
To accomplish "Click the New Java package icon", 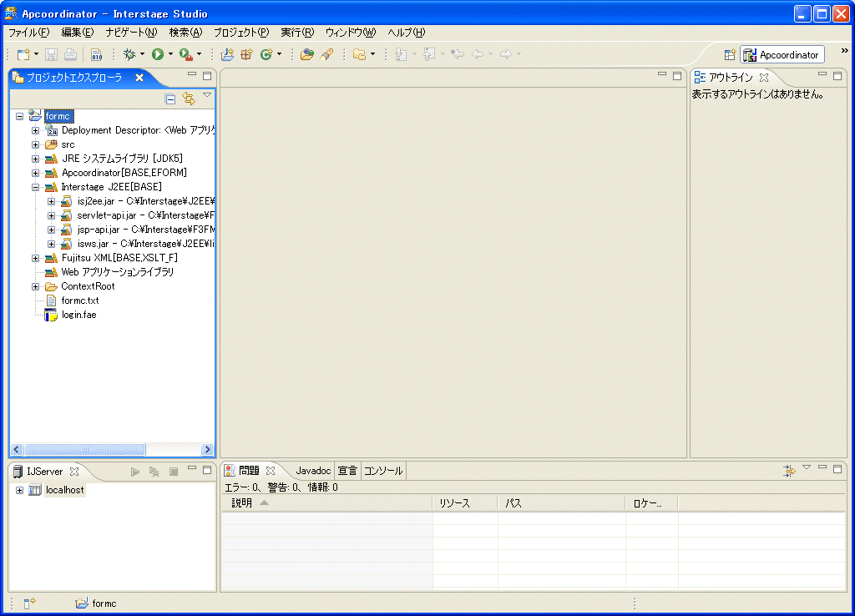I will (246, 54).
